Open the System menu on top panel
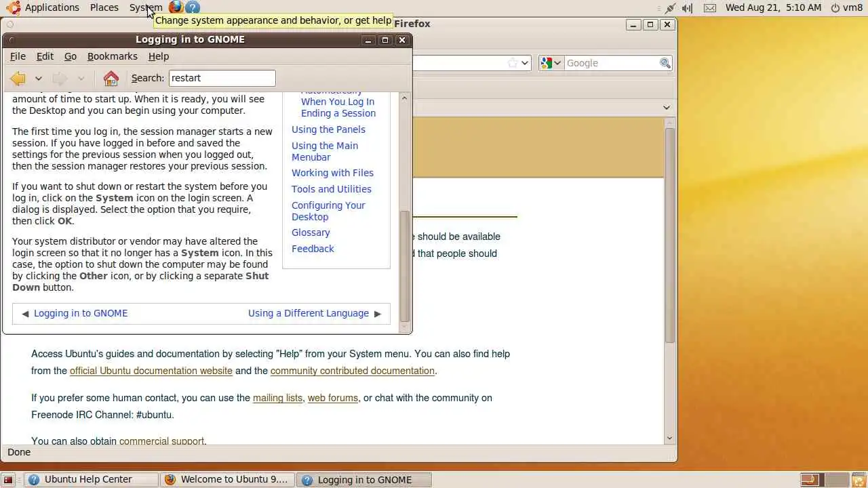The width and height of the screenshot is (868, 488). point(146,7)
